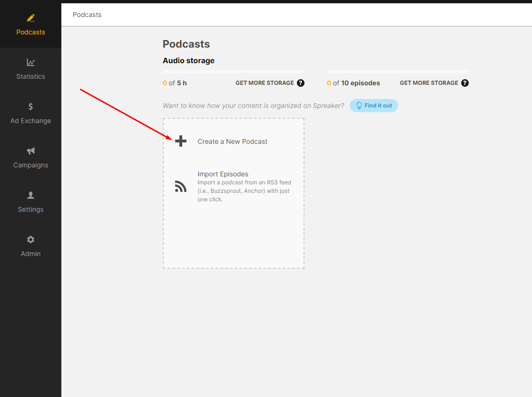
Task: Click the RSS feed icon for importing
Action: click(x=181, y=187)
